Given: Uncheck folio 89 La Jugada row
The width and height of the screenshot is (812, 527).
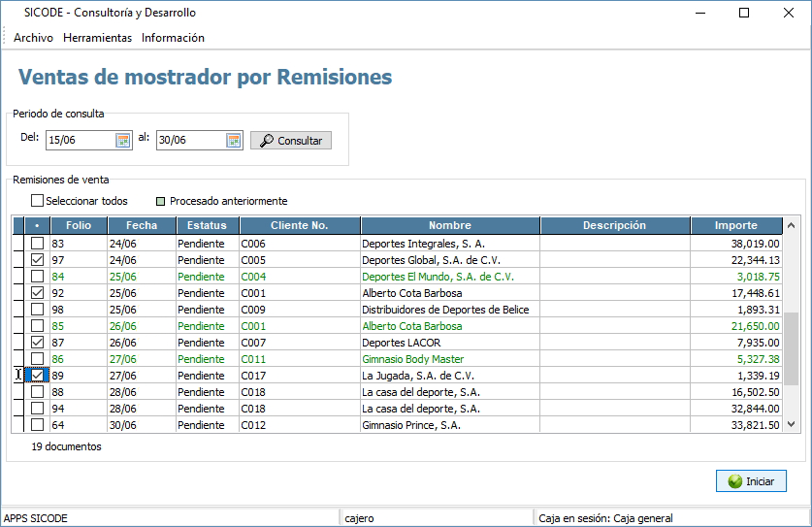Looking at the screenshot, I should coord(38,376).
